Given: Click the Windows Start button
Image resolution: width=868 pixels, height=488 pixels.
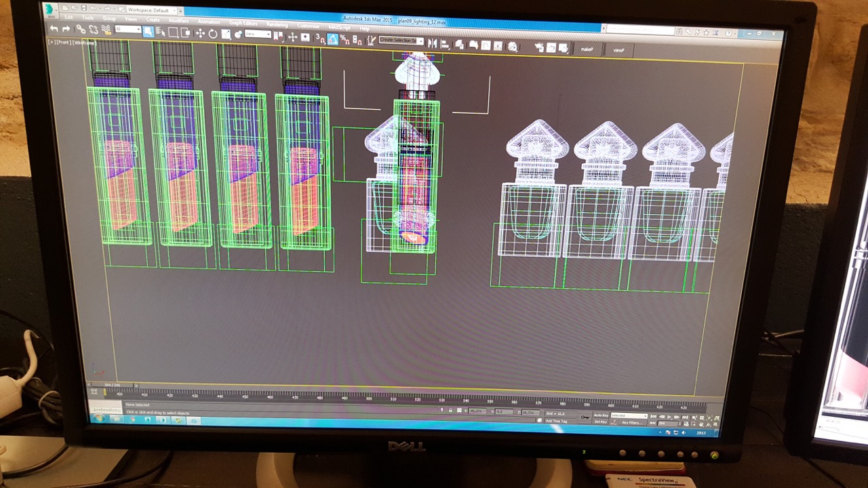Looking at the screenshot, I should pos(100,419).
